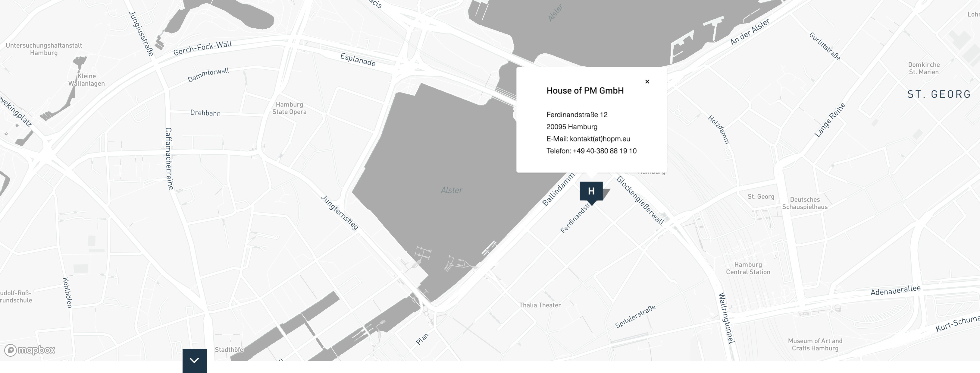Screen dimensions: 980x373
Task: Click the Mapbox logo
Action: [30, 350]
